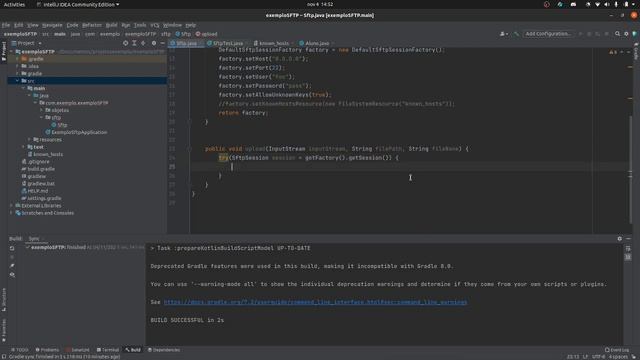Screen dimensions: 640x360
Task: Open the TODO tool window tab
Action: pyautogui.click(x=20, y=350)
